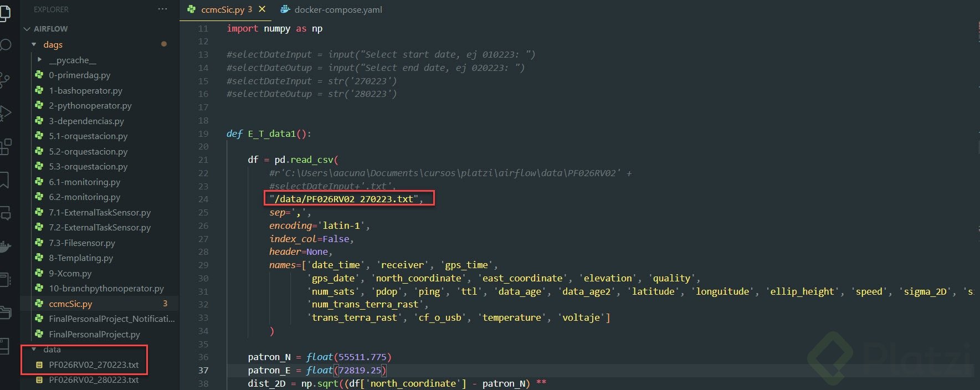The width and height of the screenshot is (980, 390).
Task: Open 1-bashoperator.py file
Action: [85, 90]
